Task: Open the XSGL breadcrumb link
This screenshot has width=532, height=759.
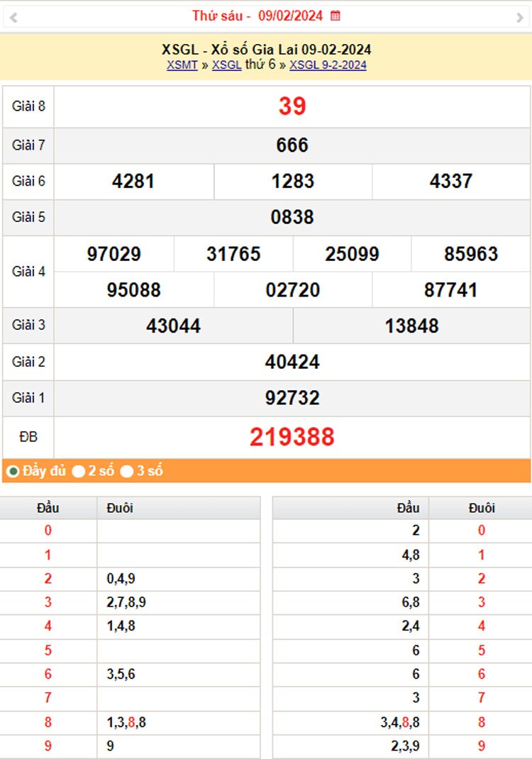Action: 226,65
